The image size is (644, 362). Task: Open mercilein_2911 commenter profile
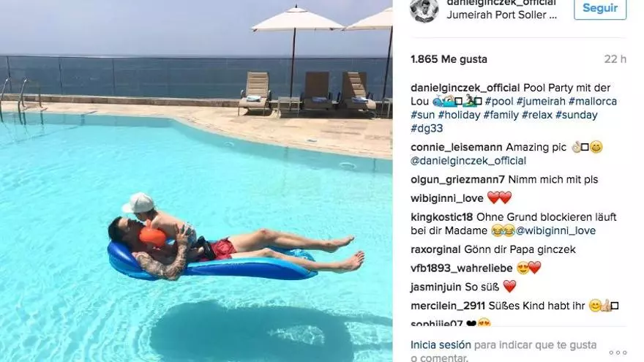click(448, 306)
